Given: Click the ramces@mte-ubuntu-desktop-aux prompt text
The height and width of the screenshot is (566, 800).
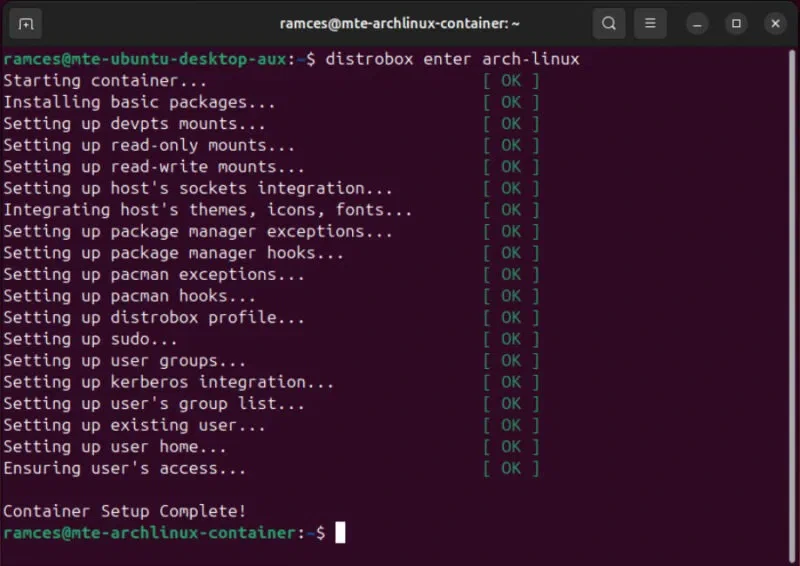Looking at the screenshot, I should pyautogui.click(x=145, y=59).
